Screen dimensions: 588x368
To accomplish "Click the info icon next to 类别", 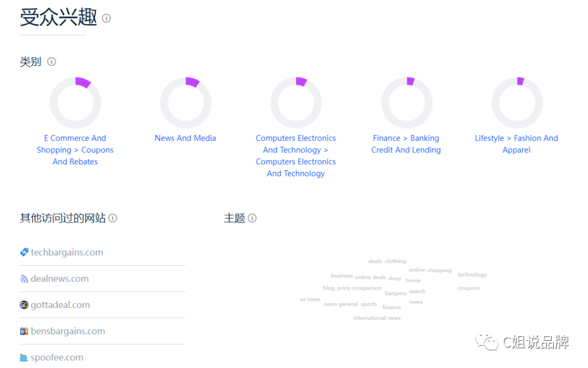I will [x=52, y=62].
